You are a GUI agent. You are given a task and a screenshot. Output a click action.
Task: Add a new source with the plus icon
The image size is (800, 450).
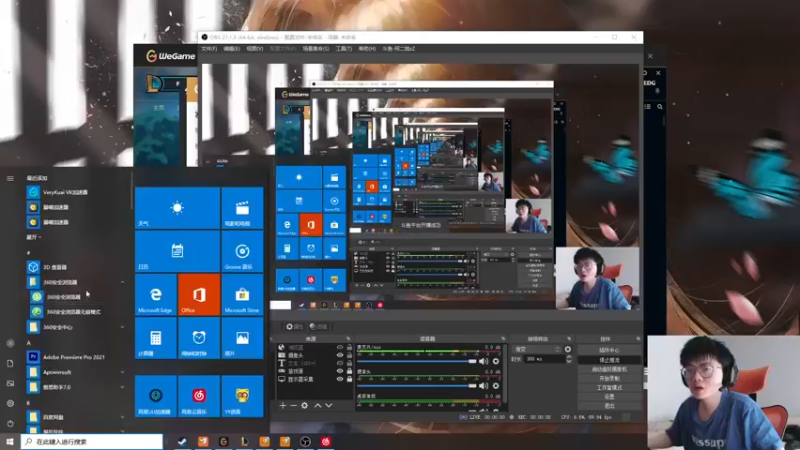pyautogui.click(x=283, y=406)
